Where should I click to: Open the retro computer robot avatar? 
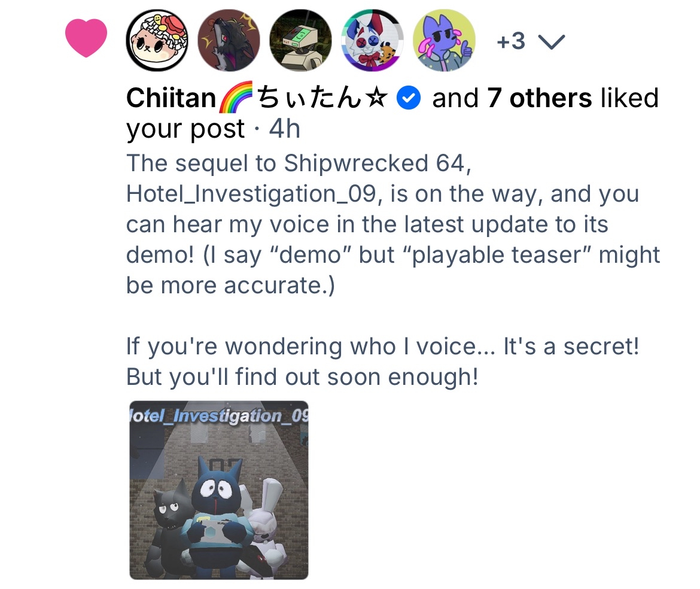[300, 40]
